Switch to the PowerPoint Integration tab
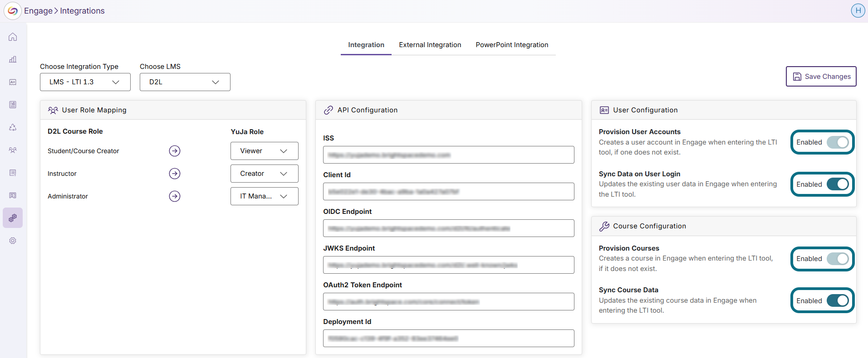 512,45
